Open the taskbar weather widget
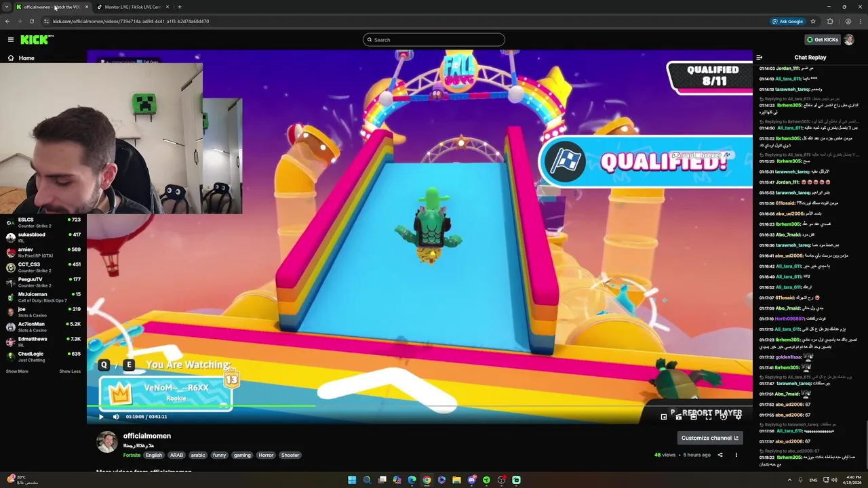Screen dimensions: 868x488 (x=22, y=480)
